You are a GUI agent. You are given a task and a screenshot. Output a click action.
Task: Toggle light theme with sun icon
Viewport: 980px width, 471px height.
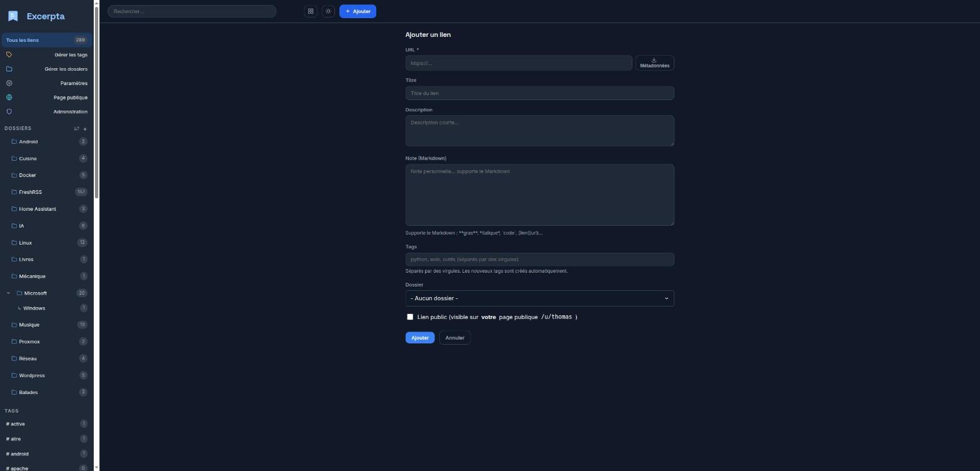pos(328,11)
